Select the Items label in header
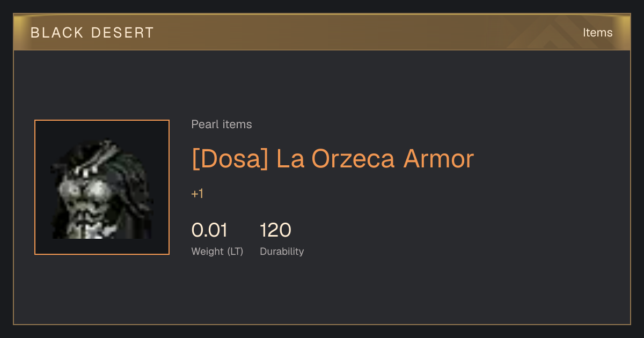 pos(598,33)
